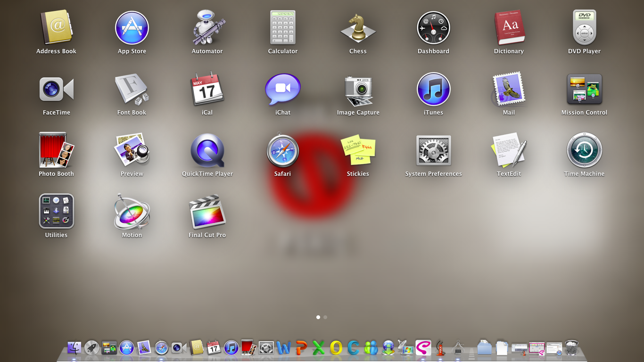Image resolution: width=644 pixels, height=362 pixels.
Task: Click System Preferences gear in the Dock
Action: [x=266, y=348]
